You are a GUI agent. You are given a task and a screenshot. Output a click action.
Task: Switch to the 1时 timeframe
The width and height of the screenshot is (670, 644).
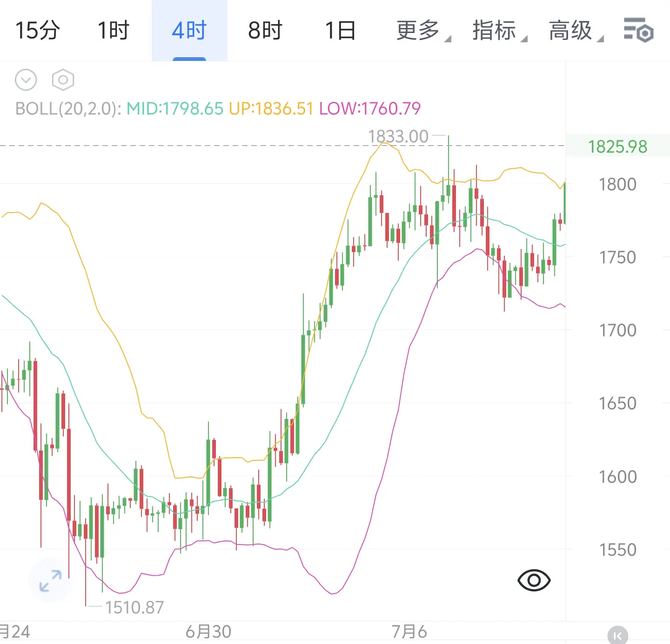pos(113,31)
